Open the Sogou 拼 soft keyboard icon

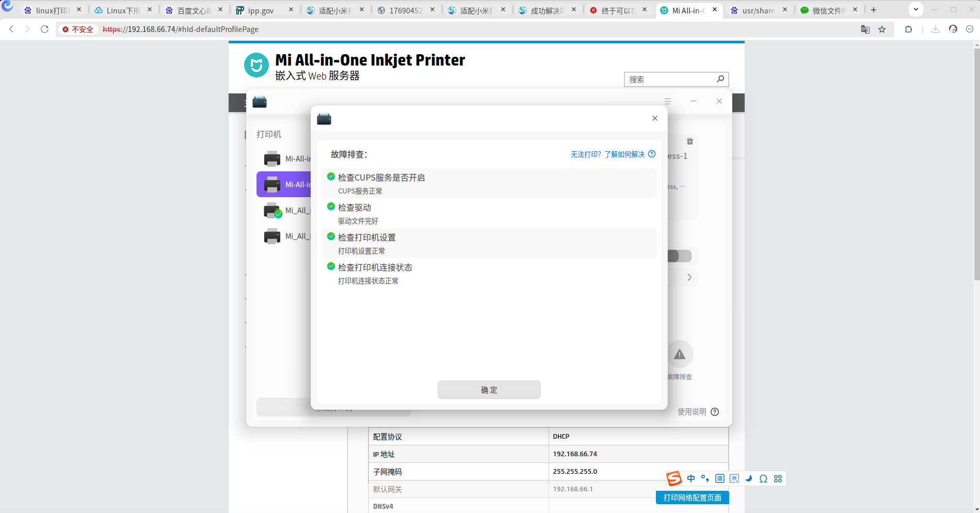(734, 479)
